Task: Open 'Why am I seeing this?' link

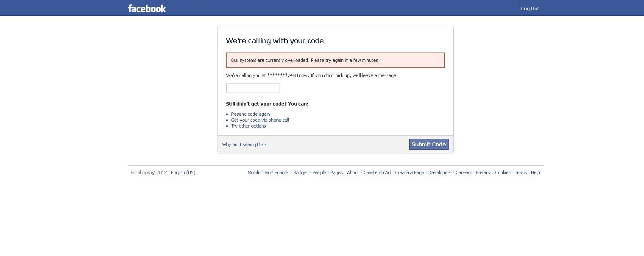Action: [x=244, y=145]
